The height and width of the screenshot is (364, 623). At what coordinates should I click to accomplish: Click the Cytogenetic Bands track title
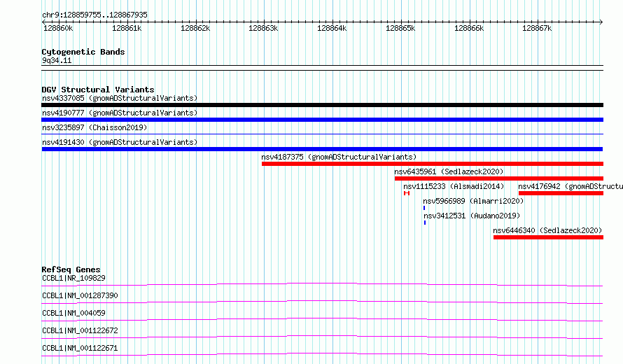click(x=83, y=52)
